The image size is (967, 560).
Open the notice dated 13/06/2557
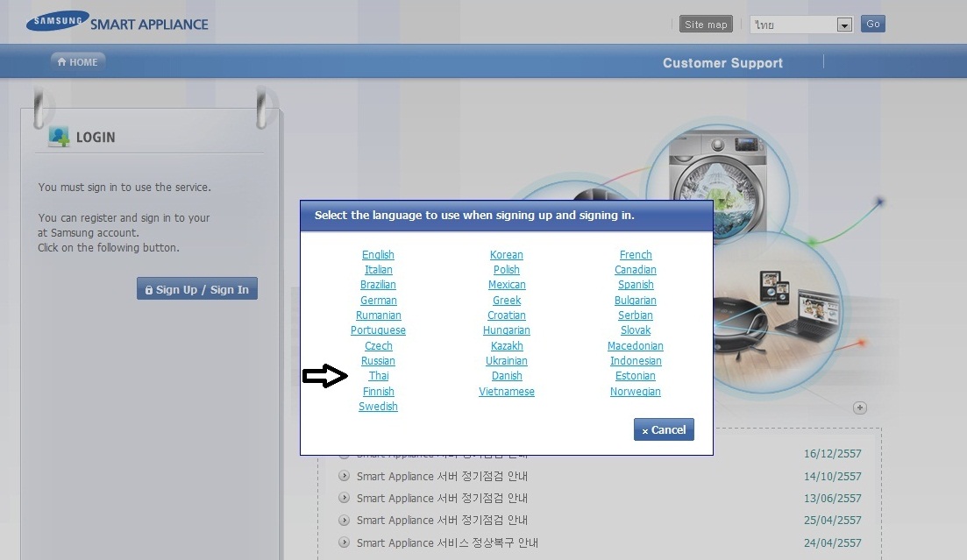442,498
